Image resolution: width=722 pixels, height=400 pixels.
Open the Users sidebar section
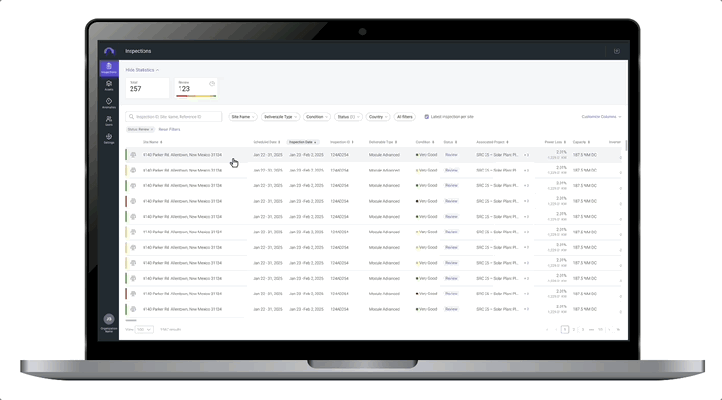click(x=109, y=121)
